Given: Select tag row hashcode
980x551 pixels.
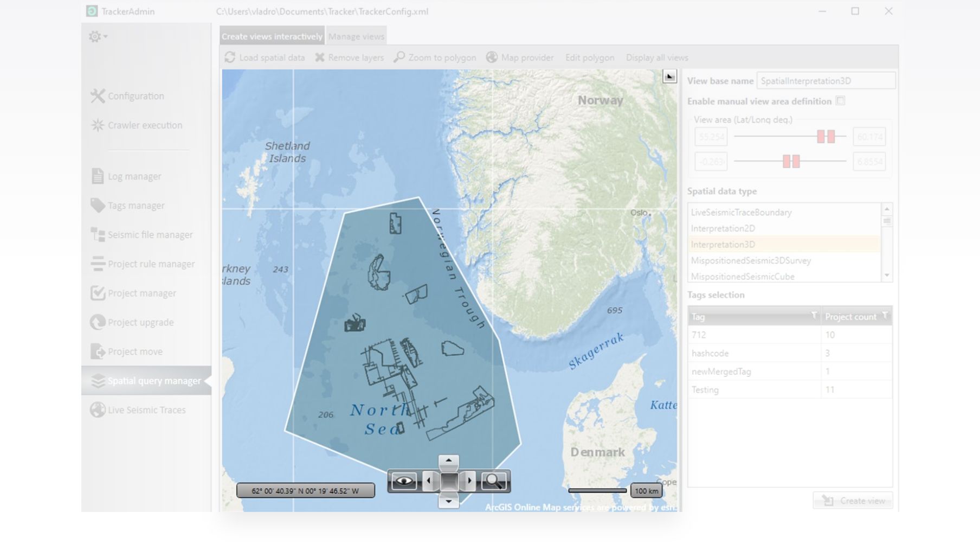Looking at the screenshot, I should 790,353.
